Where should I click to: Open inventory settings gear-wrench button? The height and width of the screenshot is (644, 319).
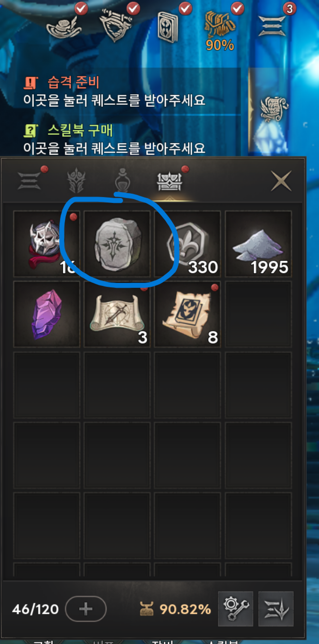235,609
